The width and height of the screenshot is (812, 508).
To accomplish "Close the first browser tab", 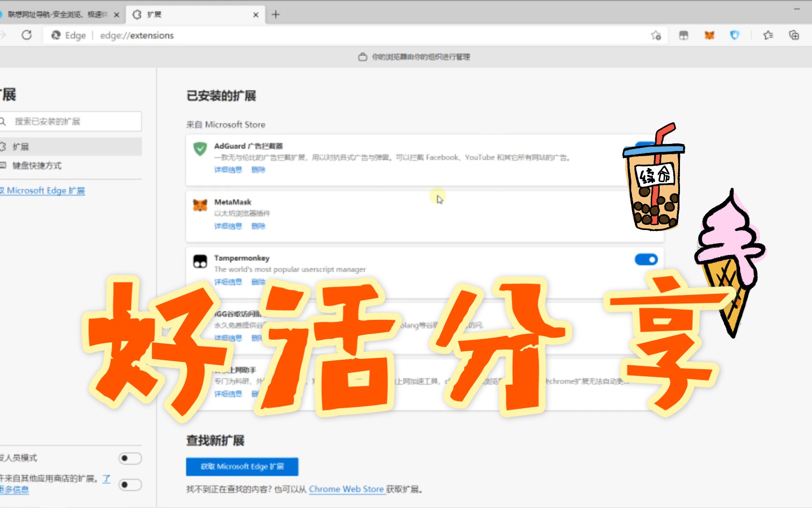I will pyautogui.click(x=117, y=15).
